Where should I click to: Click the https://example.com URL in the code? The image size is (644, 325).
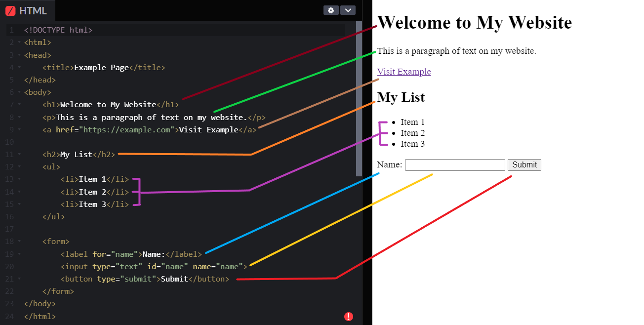[127, 130]
